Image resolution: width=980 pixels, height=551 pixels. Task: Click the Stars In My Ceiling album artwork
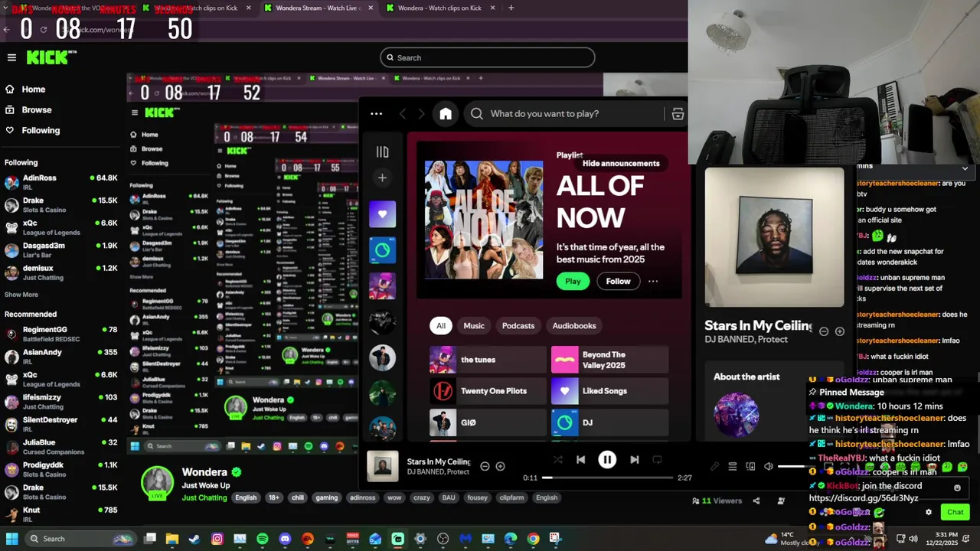(774, 236)
